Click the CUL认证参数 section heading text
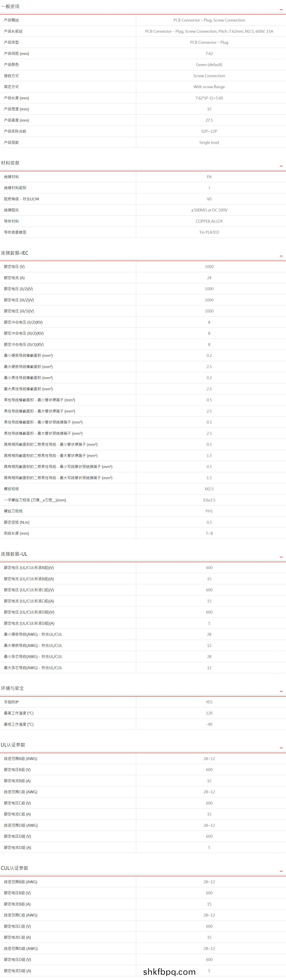 (14, 868)
